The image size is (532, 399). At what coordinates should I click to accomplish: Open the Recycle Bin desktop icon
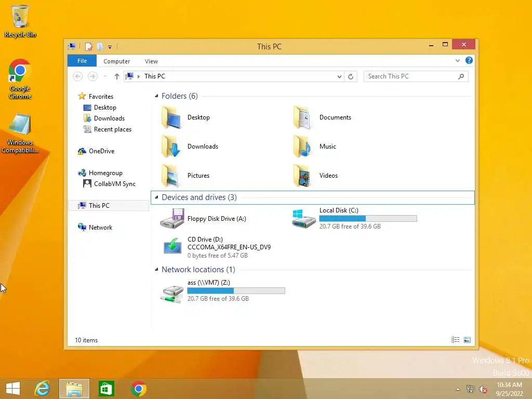coord(20,21)
